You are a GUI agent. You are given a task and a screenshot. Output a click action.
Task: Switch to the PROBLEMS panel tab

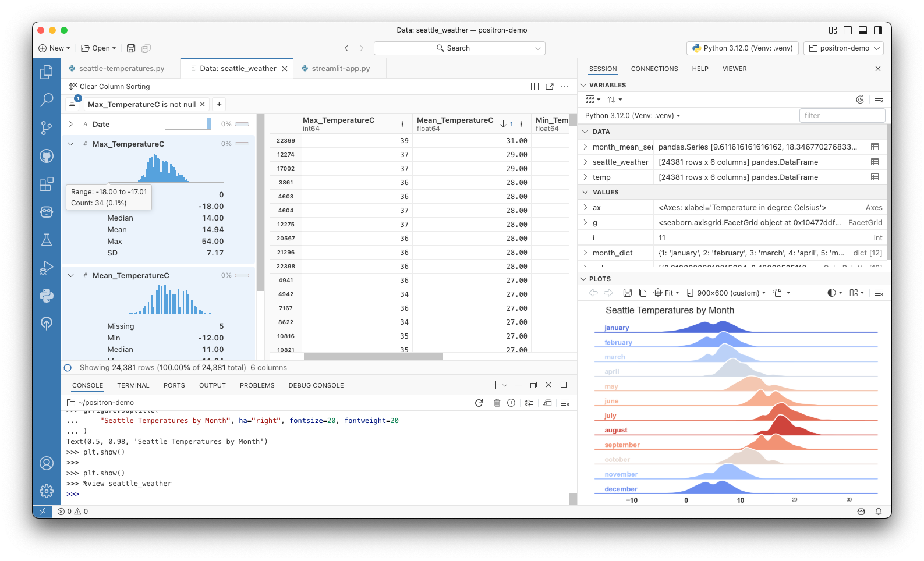[x=257, y=385]
